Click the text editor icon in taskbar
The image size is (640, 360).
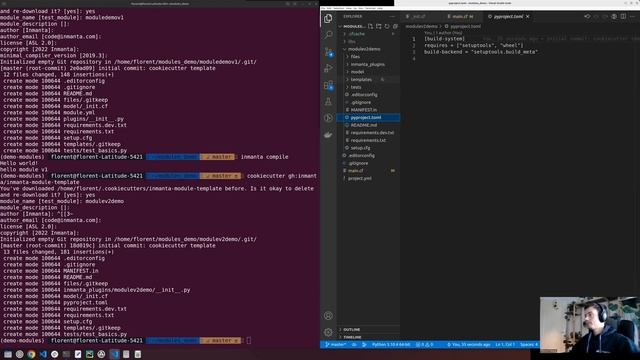pos(78,354)
